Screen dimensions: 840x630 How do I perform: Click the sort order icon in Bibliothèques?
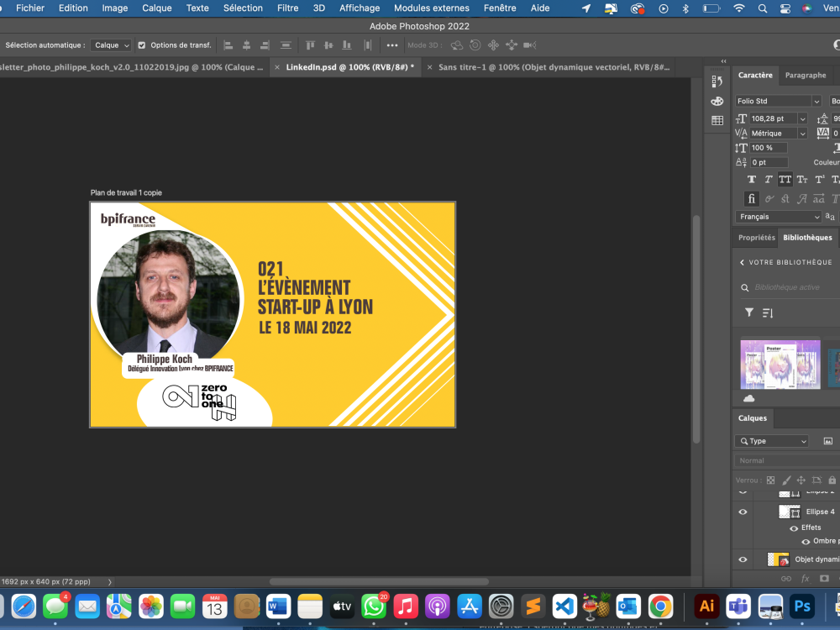pyautogui.click(x=768, y=312)
